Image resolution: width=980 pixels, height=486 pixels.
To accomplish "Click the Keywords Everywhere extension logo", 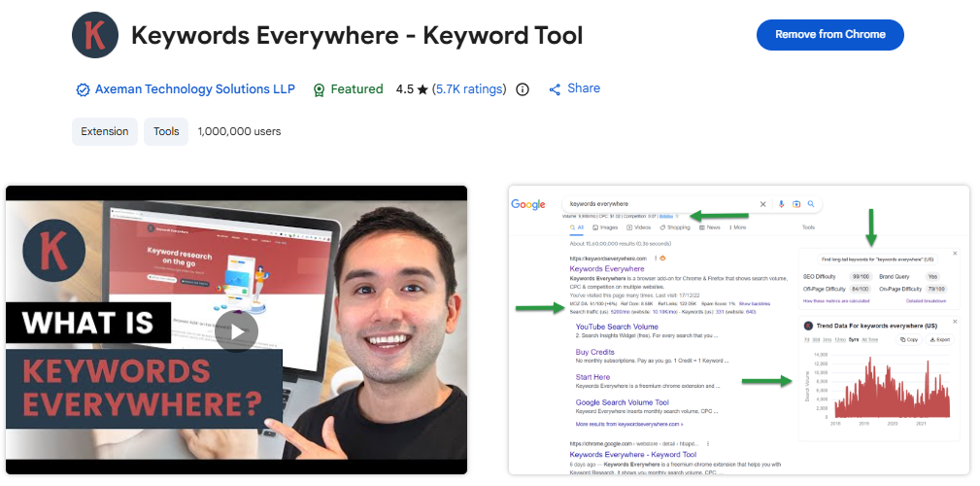I will pos(95,36).
